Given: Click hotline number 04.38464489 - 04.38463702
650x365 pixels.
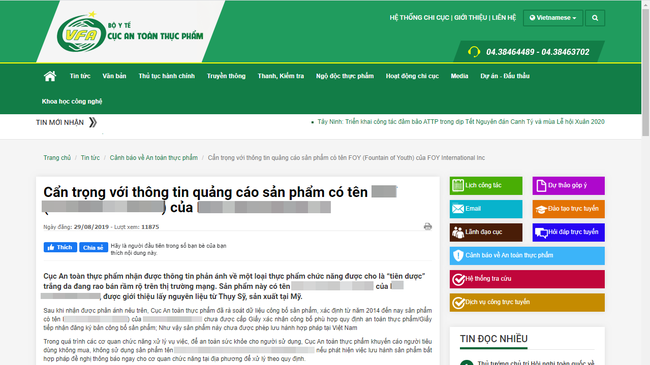Looking at the screenshot, I should tap(538, 52).
